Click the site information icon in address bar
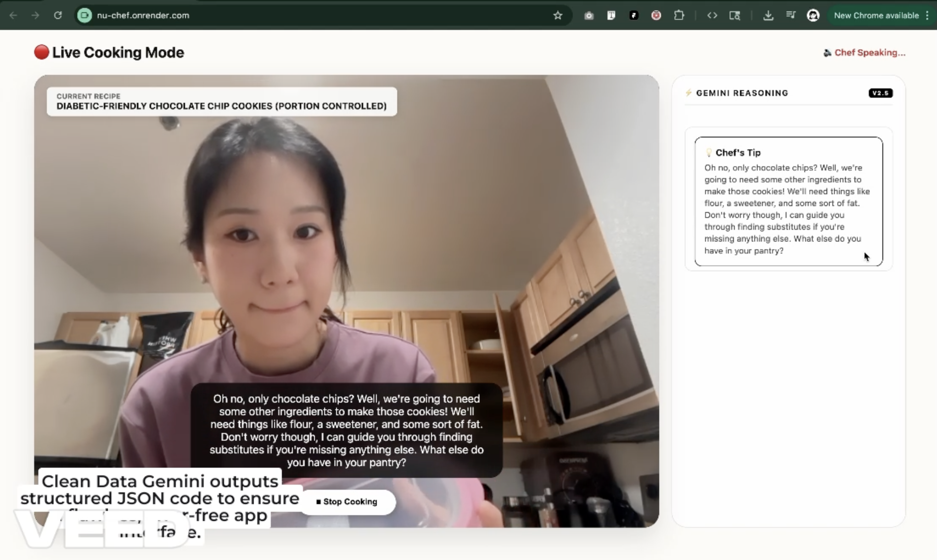Image resolution: width=937 pixels, height=560 pixels. [x=85, y=15]
